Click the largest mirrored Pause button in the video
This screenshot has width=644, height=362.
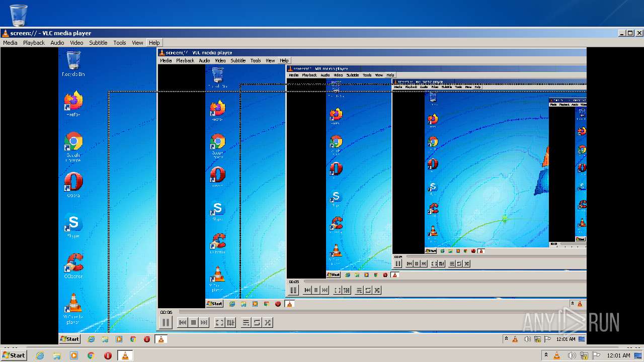pos(166,323)
